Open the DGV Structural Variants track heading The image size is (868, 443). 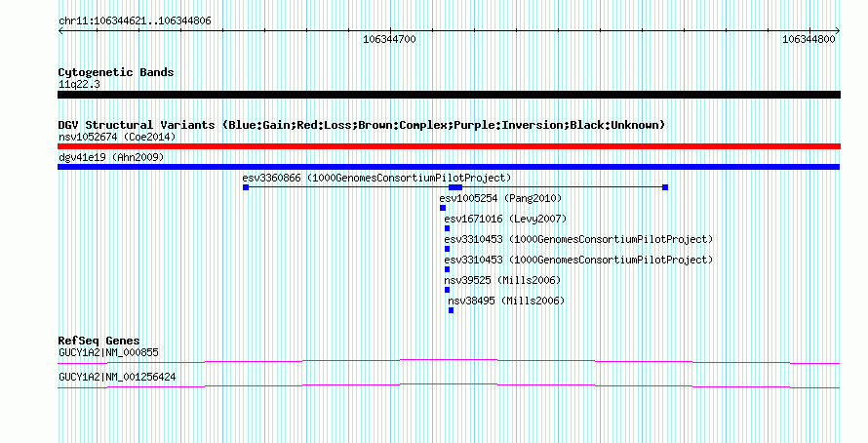click(x=362, y=125)
